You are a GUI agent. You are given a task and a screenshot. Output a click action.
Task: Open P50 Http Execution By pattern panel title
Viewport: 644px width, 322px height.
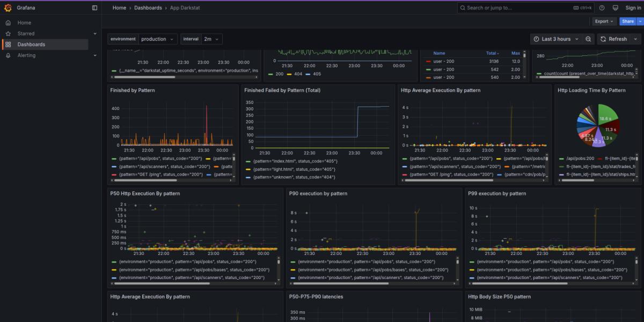(x=145, y=193)
